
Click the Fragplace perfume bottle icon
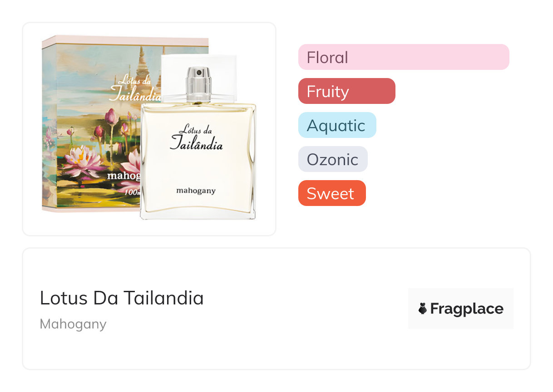(423, 309)
